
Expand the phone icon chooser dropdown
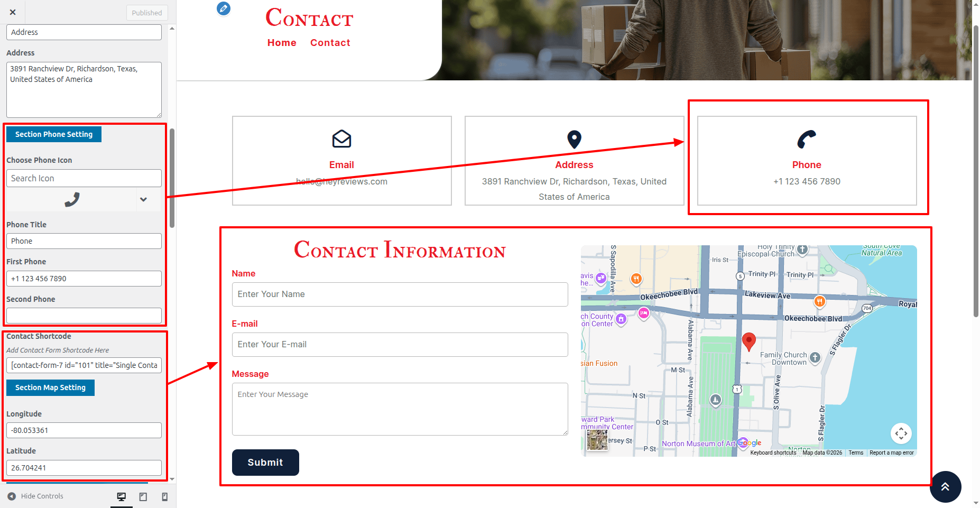coord(143,199)
